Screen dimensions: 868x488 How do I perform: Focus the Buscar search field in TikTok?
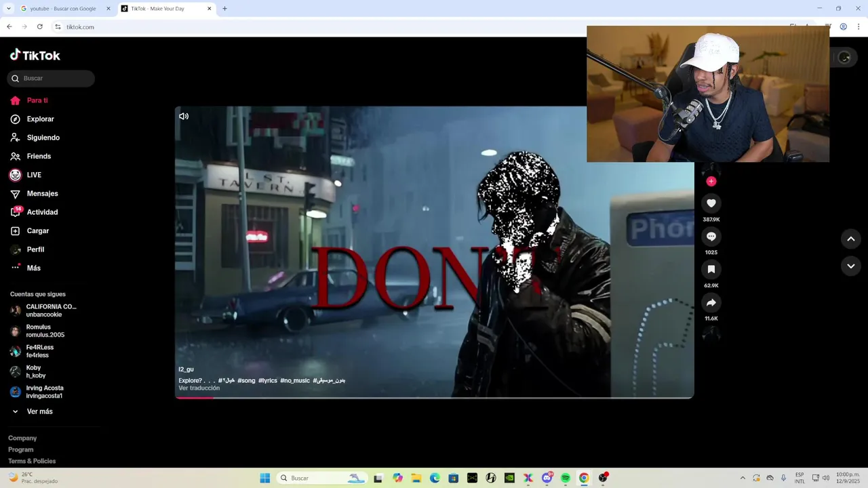pos(51,79)
